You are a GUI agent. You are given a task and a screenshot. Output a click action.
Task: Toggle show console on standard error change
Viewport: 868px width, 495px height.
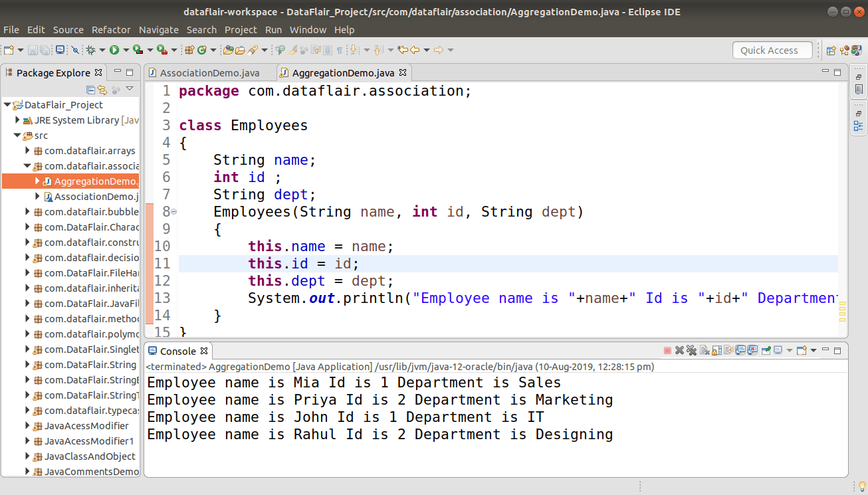752,350
